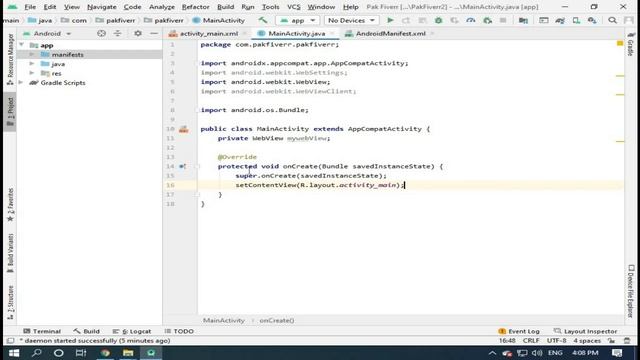
Task: Toggle the Device File Explorer side panel
Action: 631,291
